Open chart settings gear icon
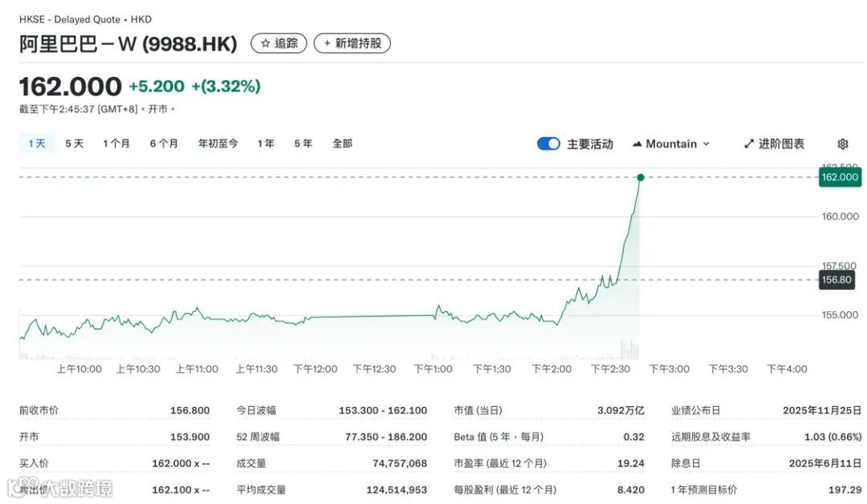Image resolution: width=867 pixels, height=504 pixels. (842, 144)
